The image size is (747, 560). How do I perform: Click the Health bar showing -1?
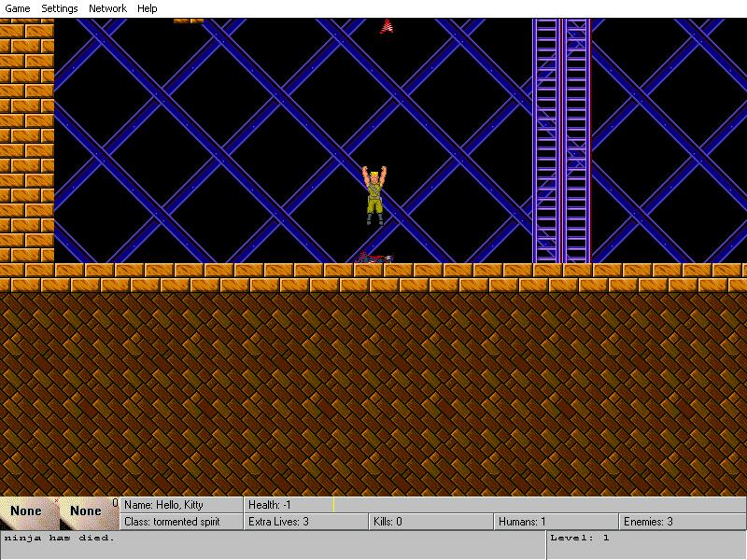495,505
